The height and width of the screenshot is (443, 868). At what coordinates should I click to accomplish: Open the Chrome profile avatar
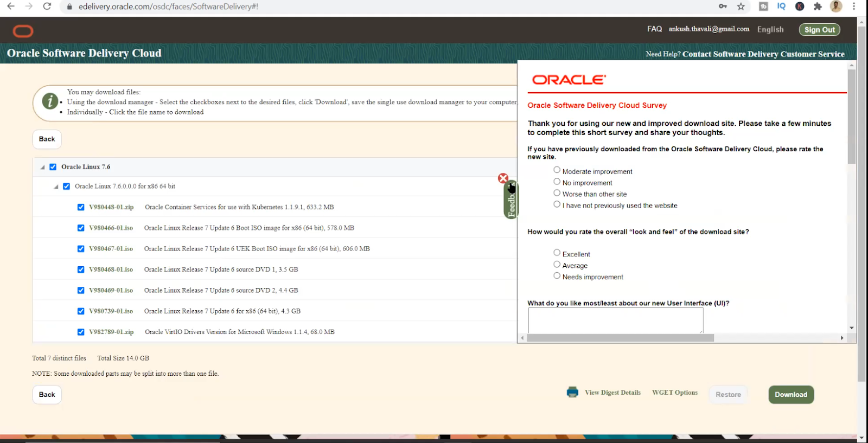(x=836, y=7)
